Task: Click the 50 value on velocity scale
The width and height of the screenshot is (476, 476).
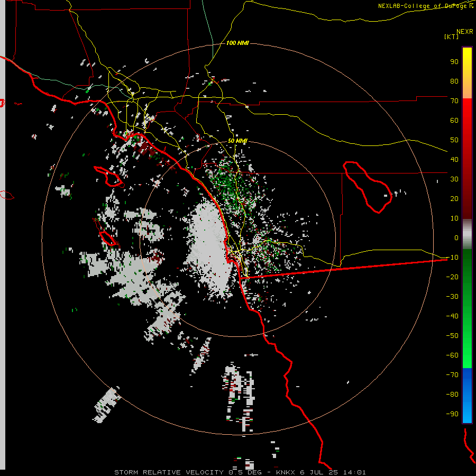Action: 454,140
